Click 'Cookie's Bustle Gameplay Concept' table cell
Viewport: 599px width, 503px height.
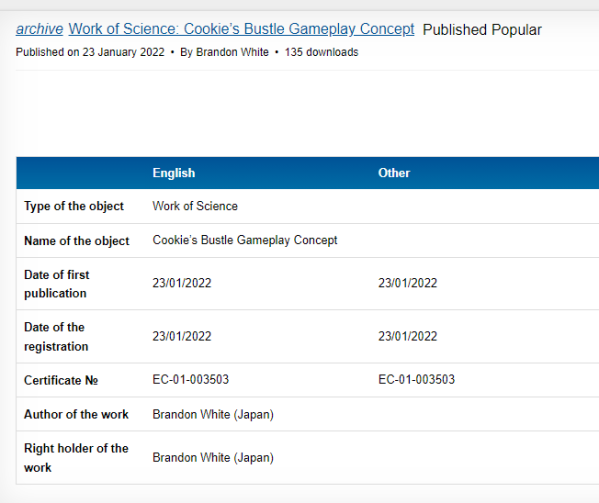[245, 240]
